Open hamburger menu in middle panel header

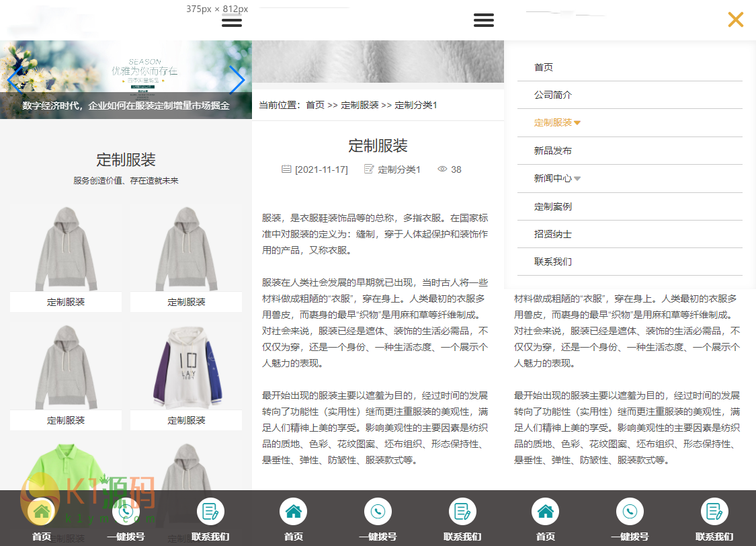pyautogui.click(x=484, y=20)
